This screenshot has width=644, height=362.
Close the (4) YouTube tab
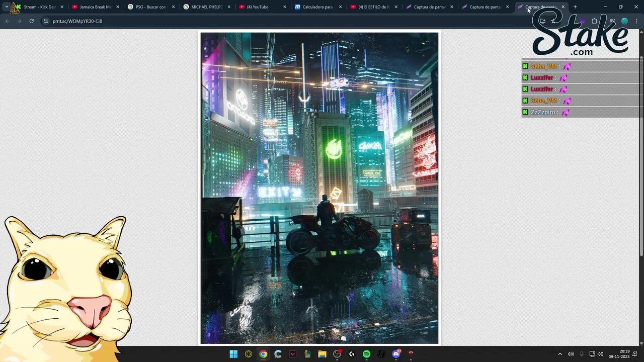coord(285,7)
